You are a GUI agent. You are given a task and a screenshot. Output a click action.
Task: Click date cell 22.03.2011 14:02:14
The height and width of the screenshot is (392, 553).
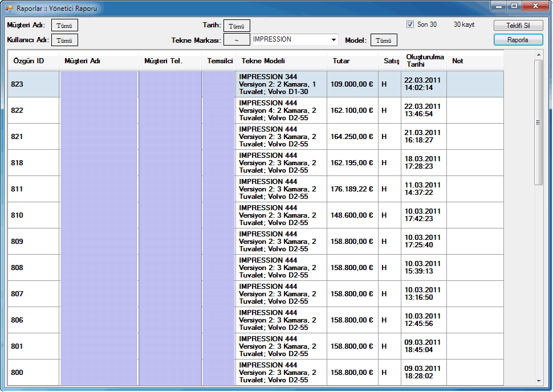click(424, 84)
